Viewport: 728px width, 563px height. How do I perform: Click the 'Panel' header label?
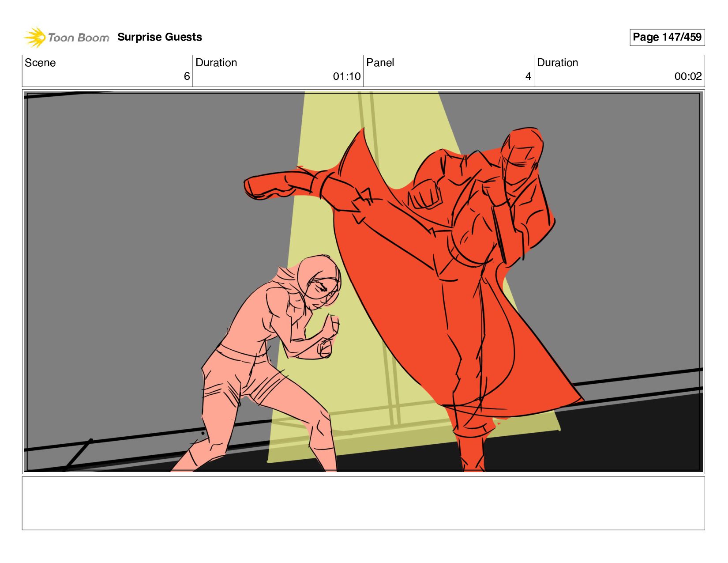click(380, 63)
